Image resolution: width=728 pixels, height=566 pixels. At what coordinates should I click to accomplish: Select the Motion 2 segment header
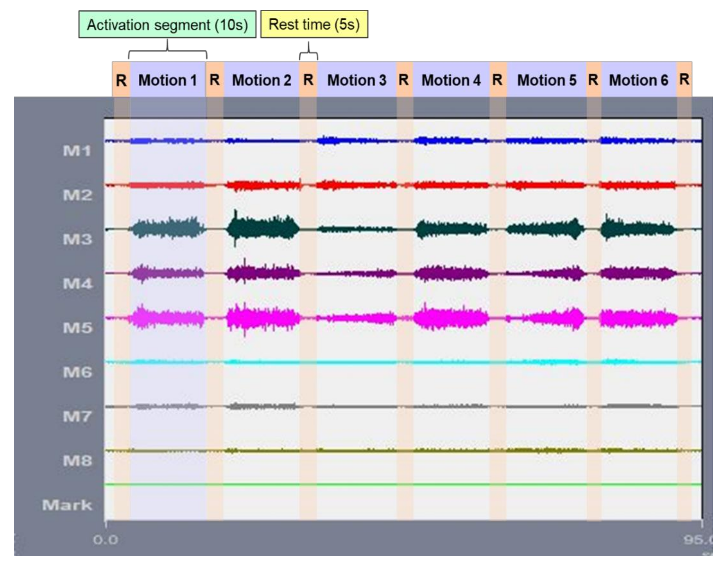point(261,80)
